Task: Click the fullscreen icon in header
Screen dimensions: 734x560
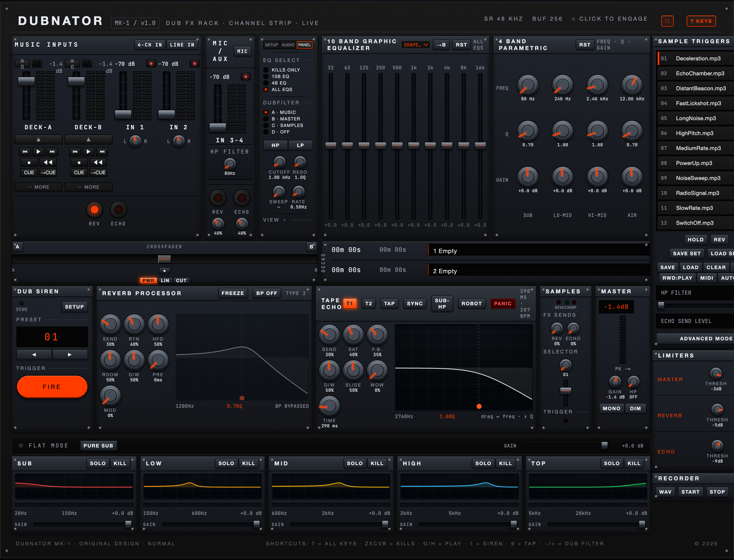Action: [667, 21]
